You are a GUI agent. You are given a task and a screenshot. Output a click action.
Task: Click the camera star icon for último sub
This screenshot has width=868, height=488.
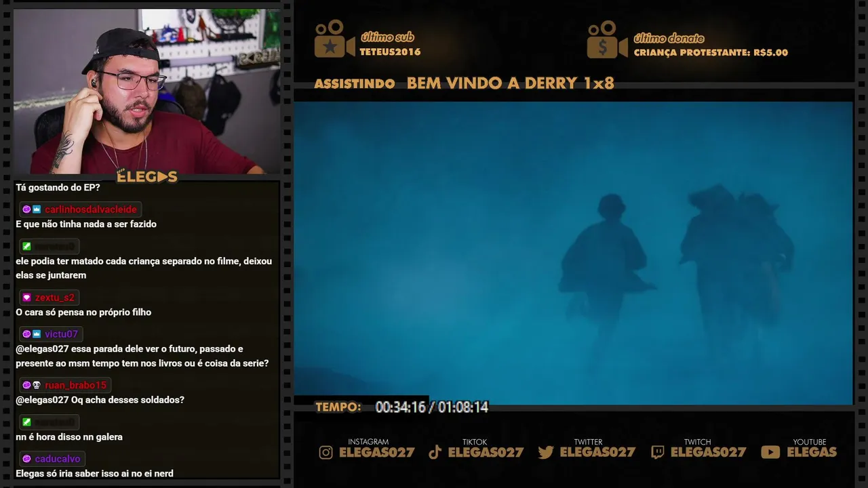[x=334, y=39]
